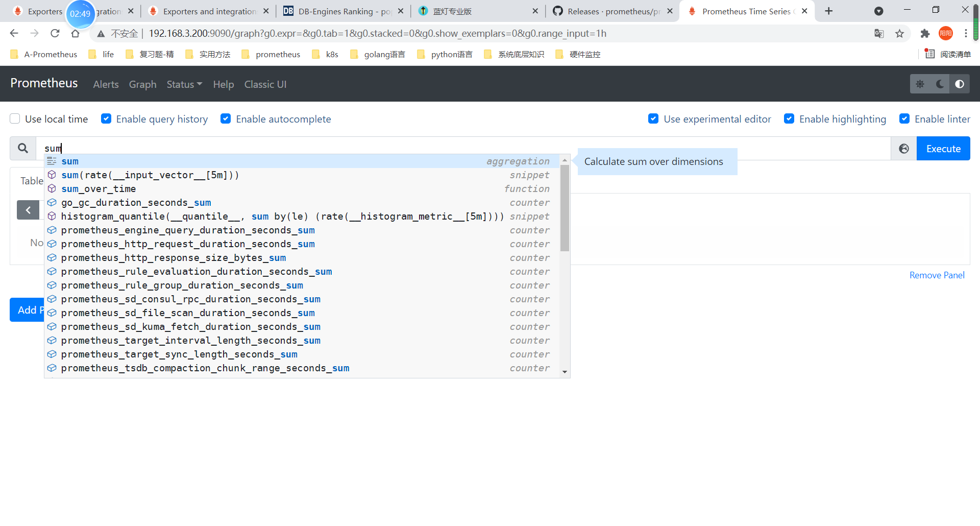Close the Releases prometheus tab
Image resolution: width=980 pixels, height=526 pixels.
click(670, 11)
